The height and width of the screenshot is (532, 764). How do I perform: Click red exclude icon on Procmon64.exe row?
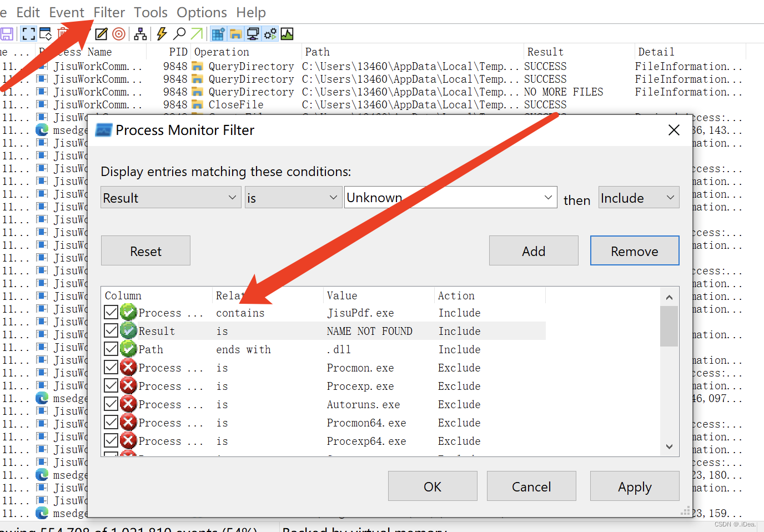pos(128,422)
